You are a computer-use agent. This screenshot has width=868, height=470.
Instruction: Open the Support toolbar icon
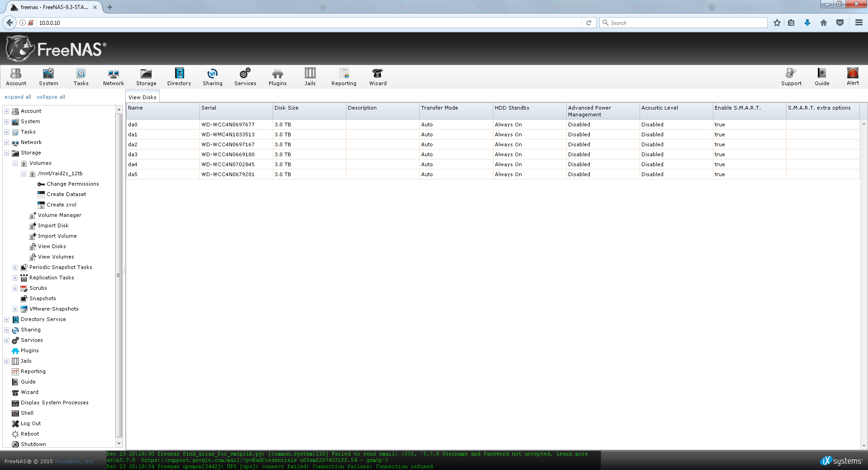pos(791,77)
